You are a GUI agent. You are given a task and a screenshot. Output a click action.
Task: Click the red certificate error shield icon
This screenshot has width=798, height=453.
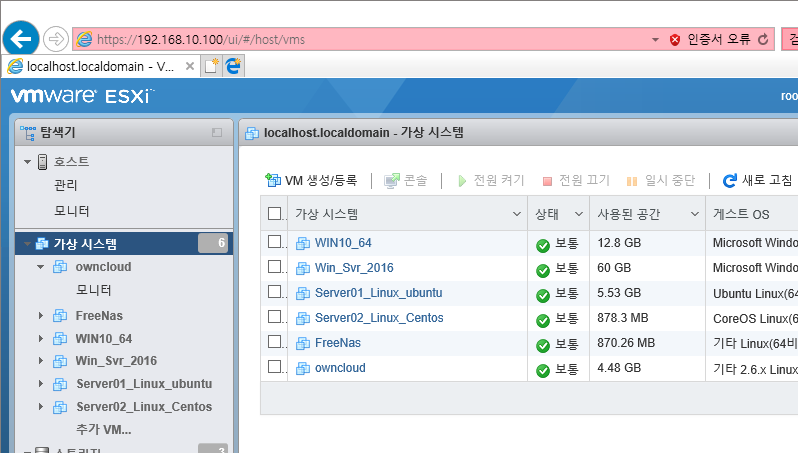[x=675, y=40]
